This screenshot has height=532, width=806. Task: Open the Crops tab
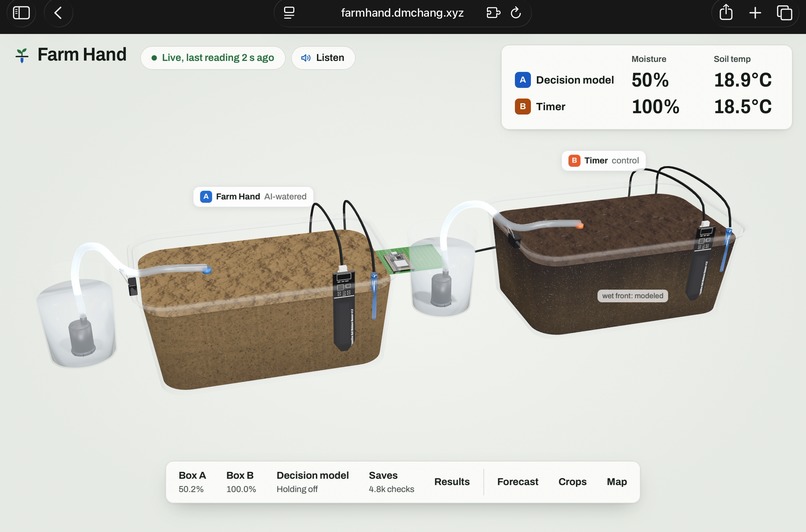tap(572, 482)
